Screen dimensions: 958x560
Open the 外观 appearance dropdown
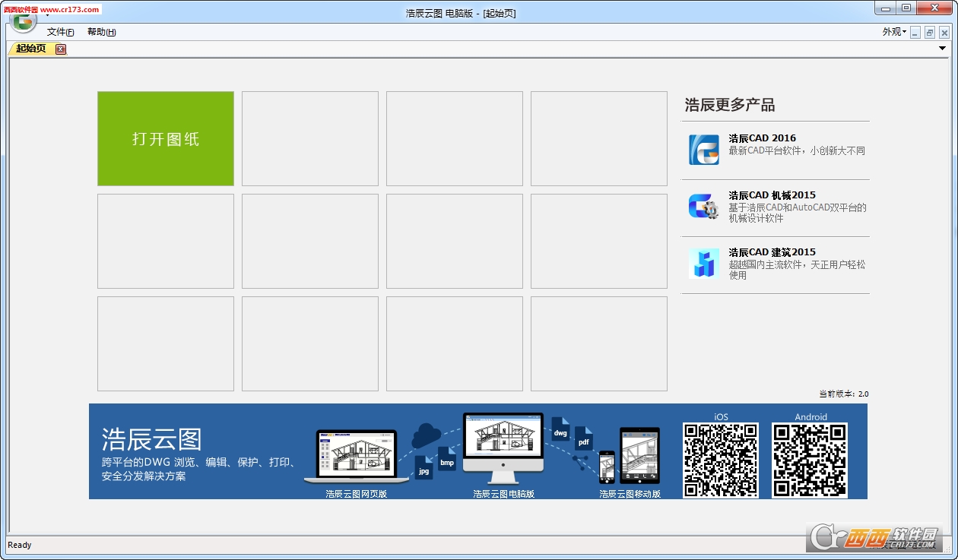click(894, 32)
